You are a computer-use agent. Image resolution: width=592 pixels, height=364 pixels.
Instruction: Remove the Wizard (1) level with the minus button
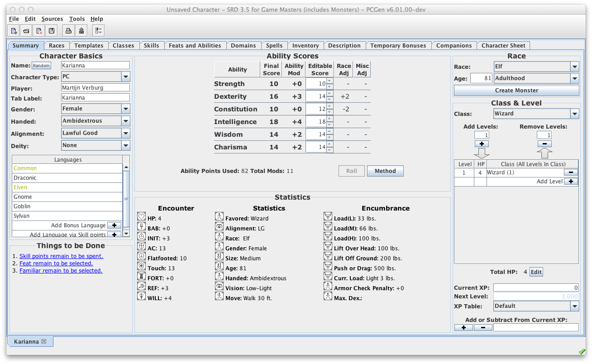point(571,172)
